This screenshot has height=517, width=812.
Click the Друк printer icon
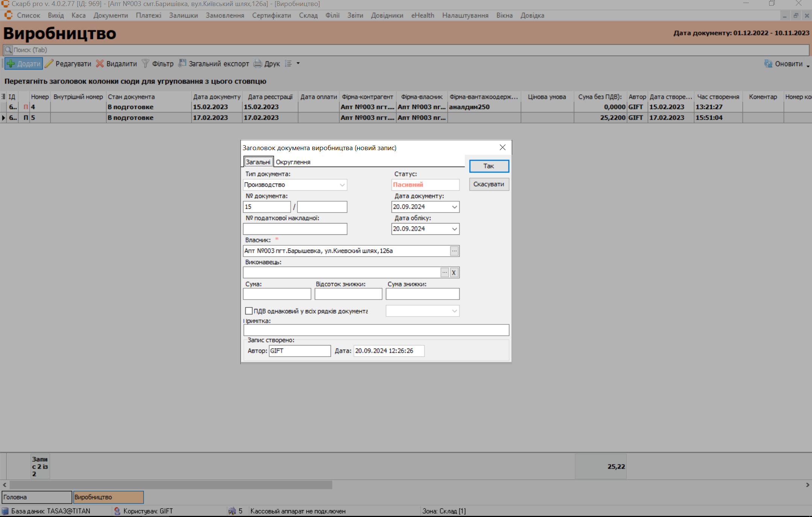258,64
